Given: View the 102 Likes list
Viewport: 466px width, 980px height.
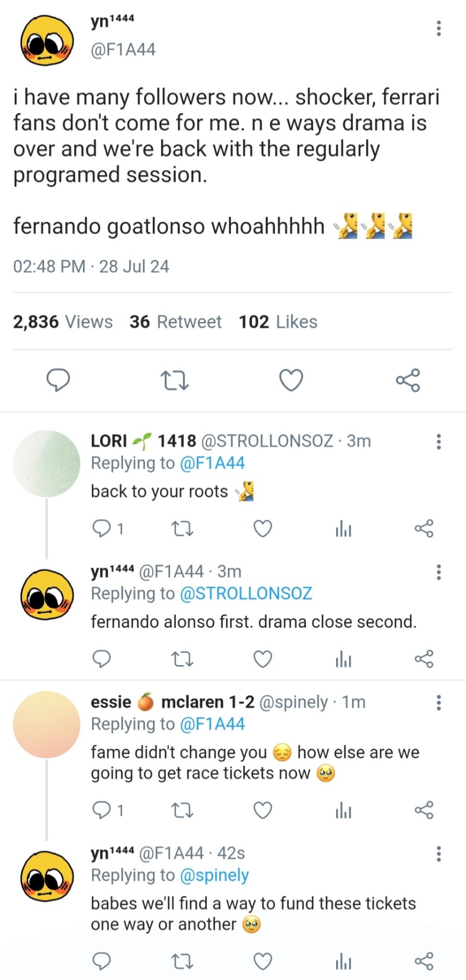Looking at the screenshot, I should [278, 322].
